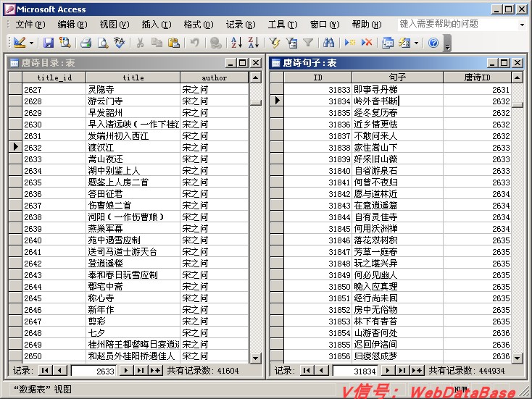
Task: Go to next record in 唐诗目录
Action: click(x=126, y=370)
